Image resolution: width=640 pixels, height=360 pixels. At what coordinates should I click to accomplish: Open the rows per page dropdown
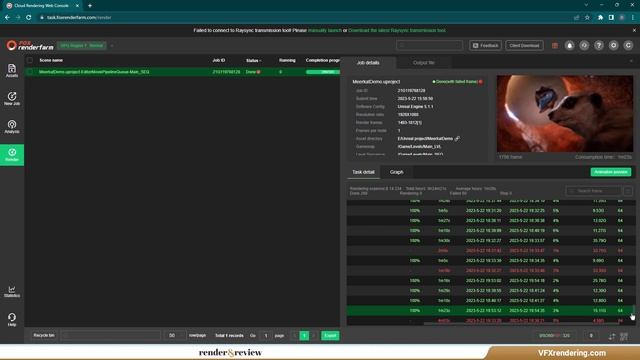[x=175, y=336]
